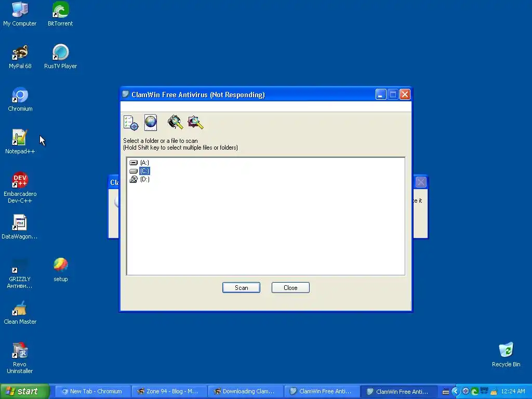Close the dialog behind ClamWin window
This screenshot has width=532, height=399.
(x=421, y=182)
